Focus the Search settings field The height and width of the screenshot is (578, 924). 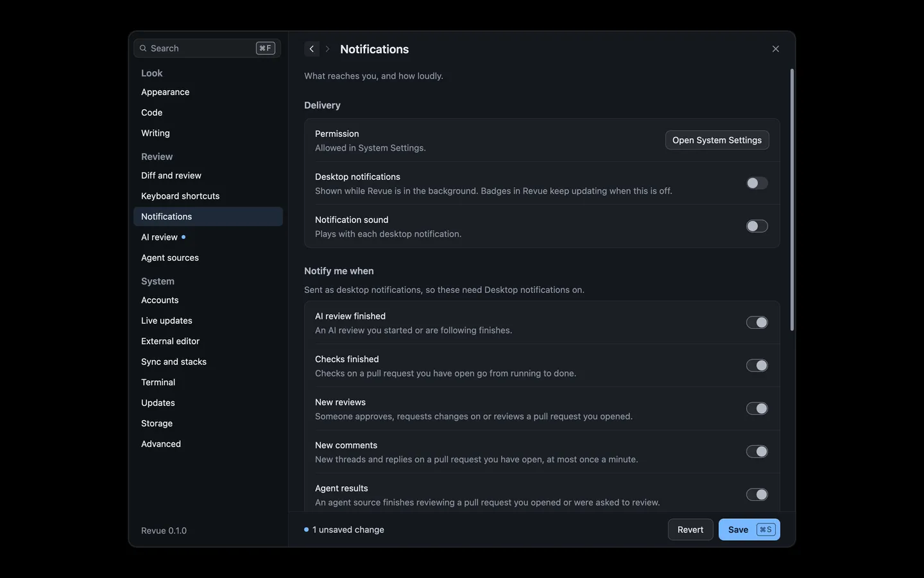(207, 48)
